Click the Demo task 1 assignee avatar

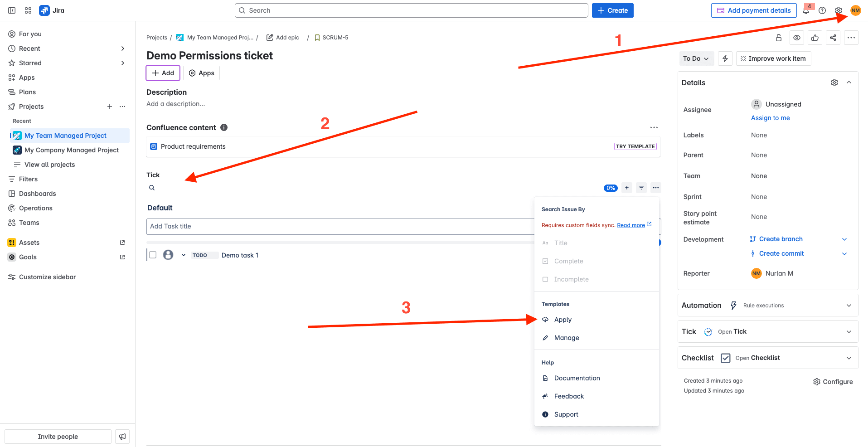[168, 255]
